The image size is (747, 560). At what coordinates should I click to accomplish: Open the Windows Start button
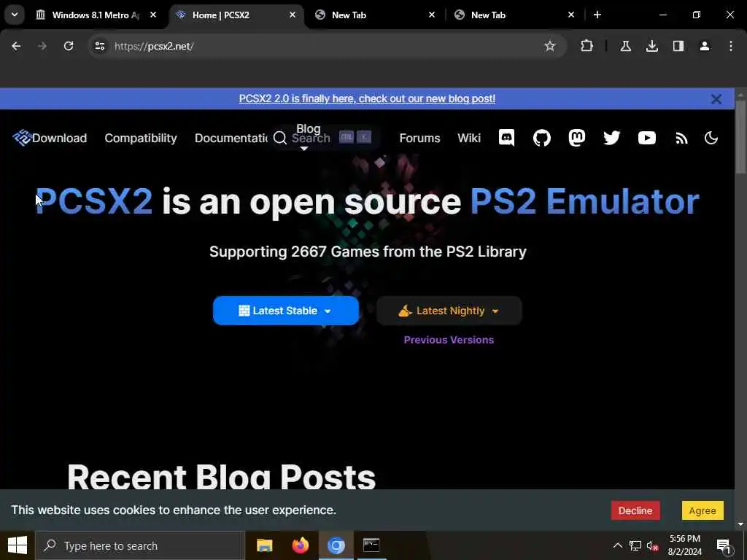(18, 545)
